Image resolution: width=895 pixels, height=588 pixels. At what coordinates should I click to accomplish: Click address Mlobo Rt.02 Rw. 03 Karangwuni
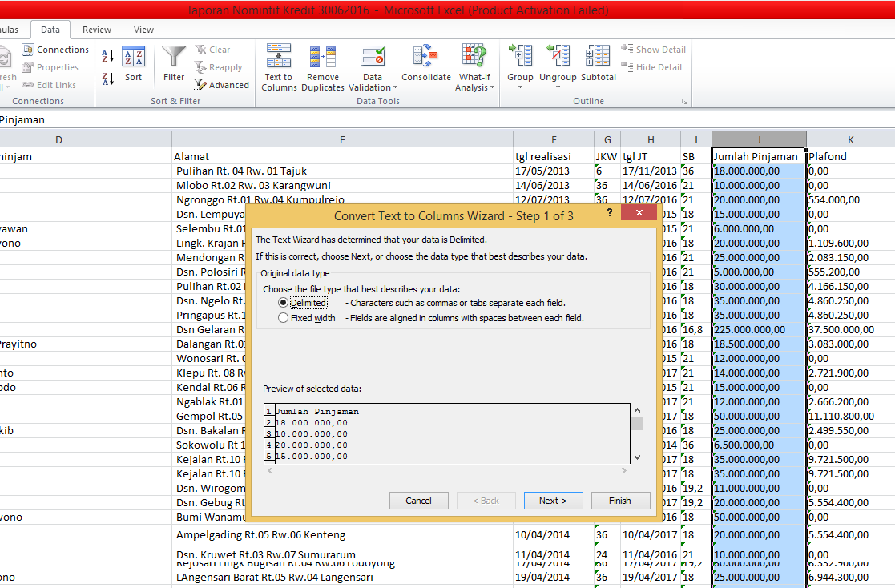[x=342, y=186]
